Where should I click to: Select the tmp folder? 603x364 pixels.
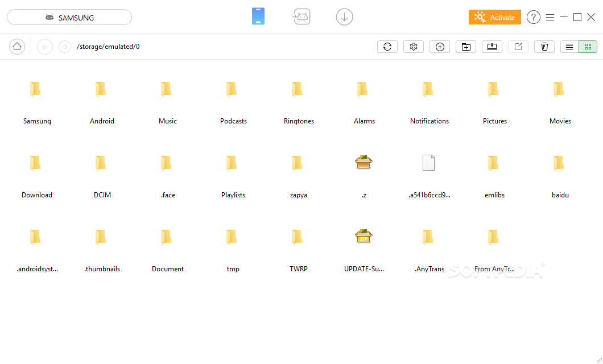[x=233, y=250]
